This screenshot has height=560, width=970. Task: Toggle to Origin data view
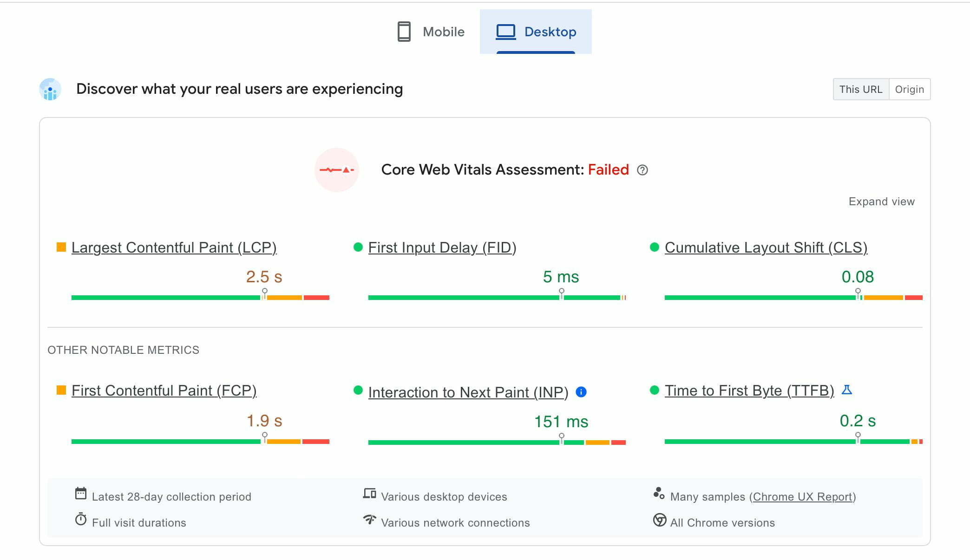[909, 89]
